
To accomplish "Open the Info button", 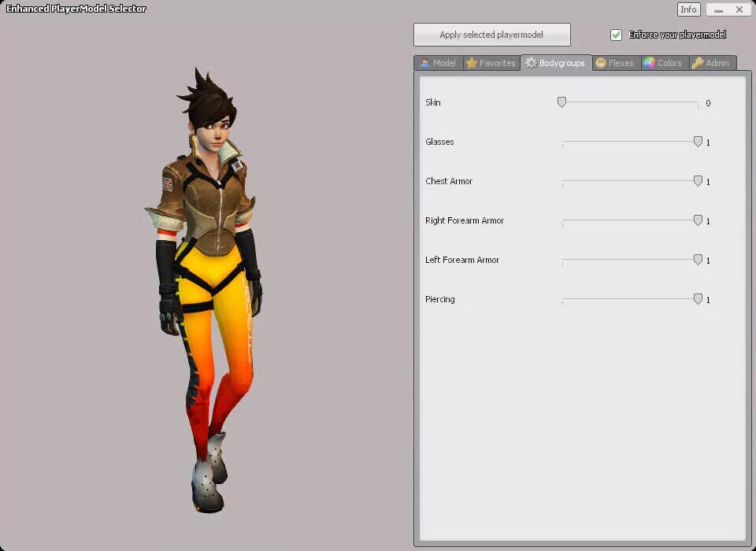I will tap(688, 9).
